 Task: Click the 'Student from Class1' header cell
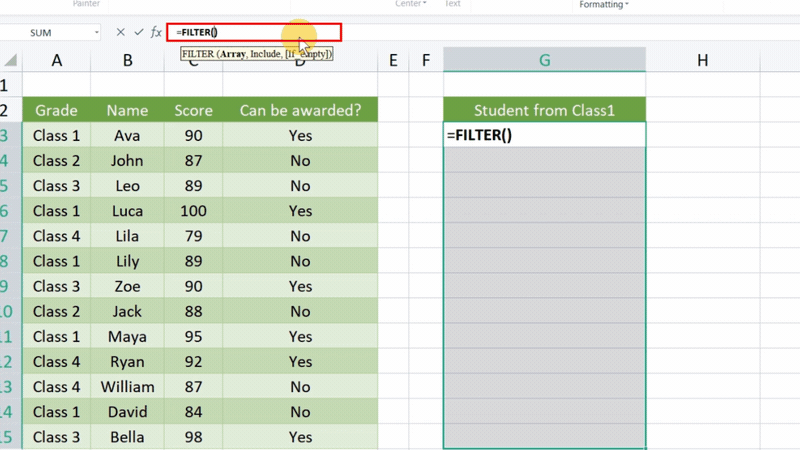point(544,110)
